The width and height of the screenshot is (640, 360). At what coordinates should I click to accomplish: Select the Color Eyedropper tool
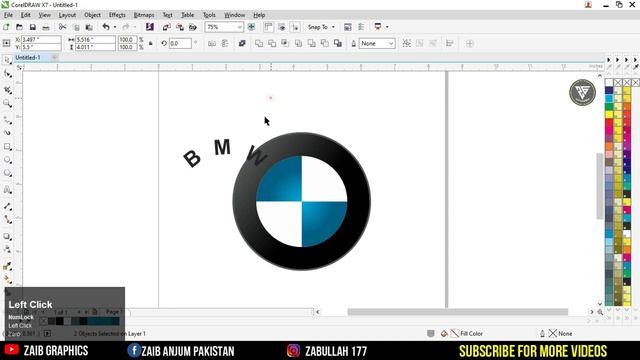(7, 266)
